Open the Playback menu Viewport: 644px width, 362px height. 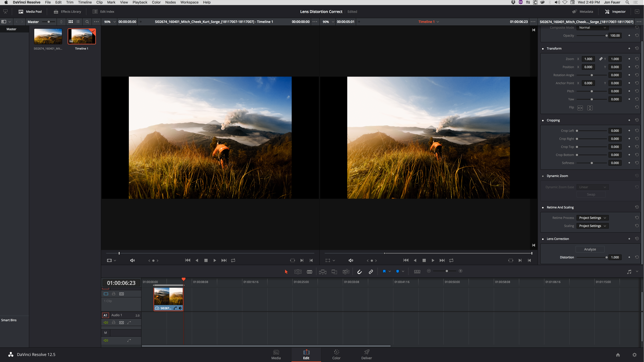tap(140, 2)
